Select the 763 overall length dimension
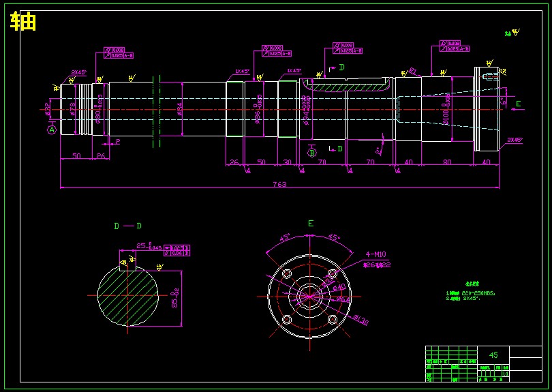Screen dimensions: 552x392 click(280, 184)
